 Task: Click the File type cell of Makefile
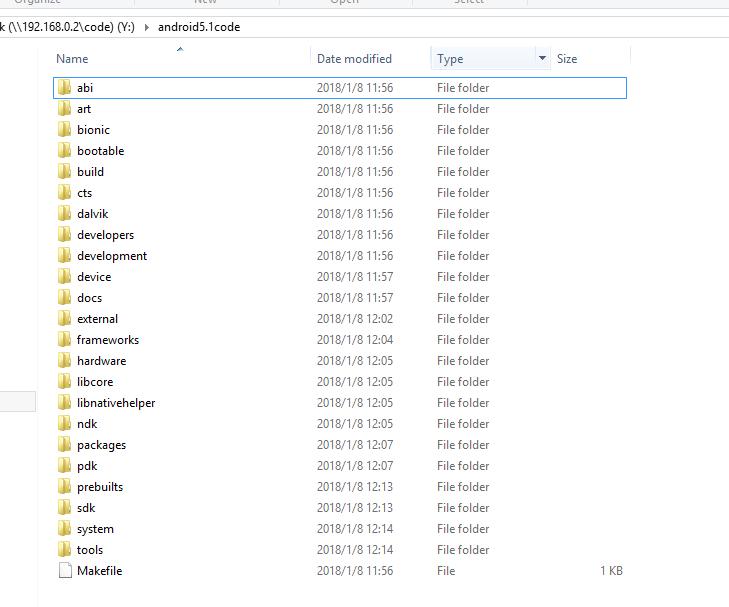[446, 571]
